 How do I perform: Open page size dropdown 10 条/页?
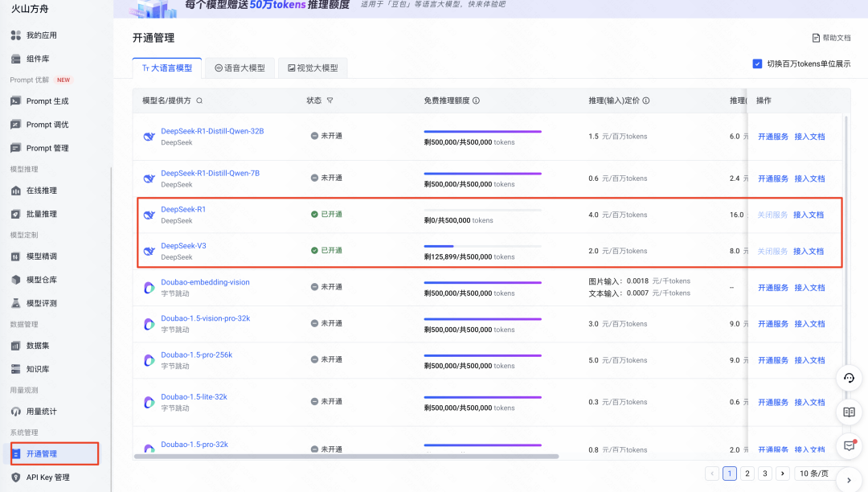click(813, 474)
